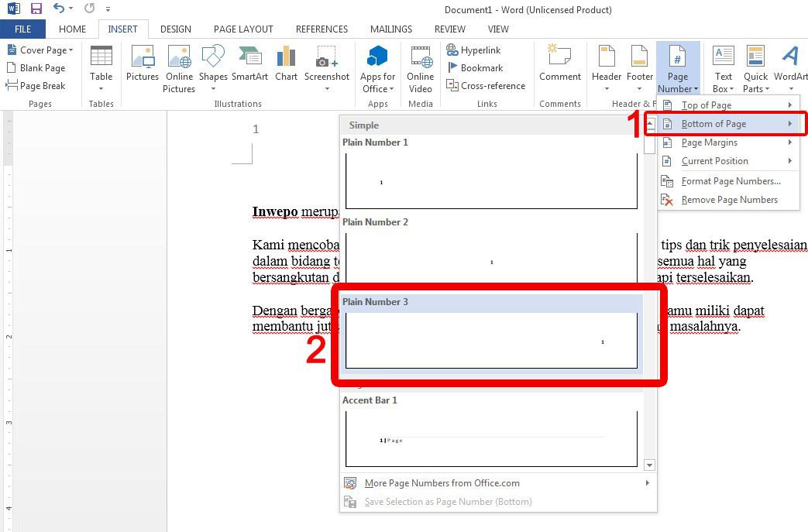Click the Online Pictures icon
Image resolution: width=808 pixels, height=532 pixels.
point(179,69)
